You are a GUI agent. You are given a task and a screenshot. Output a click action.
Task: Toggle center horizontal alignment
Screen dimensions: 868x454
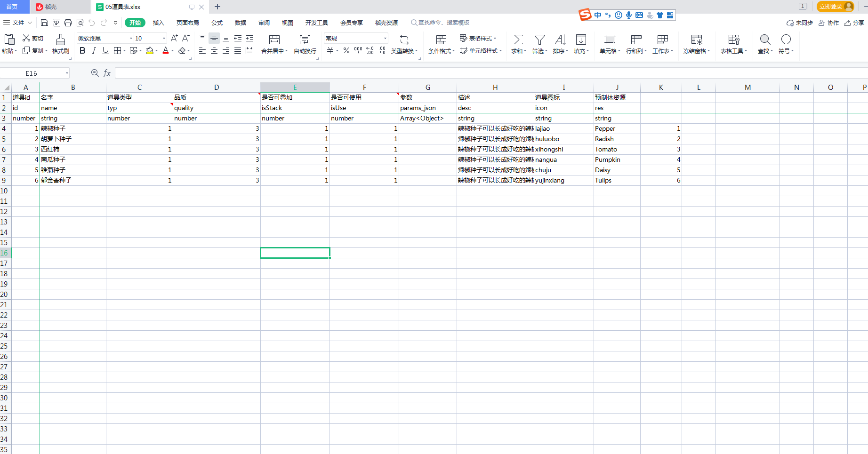point(214,51)
